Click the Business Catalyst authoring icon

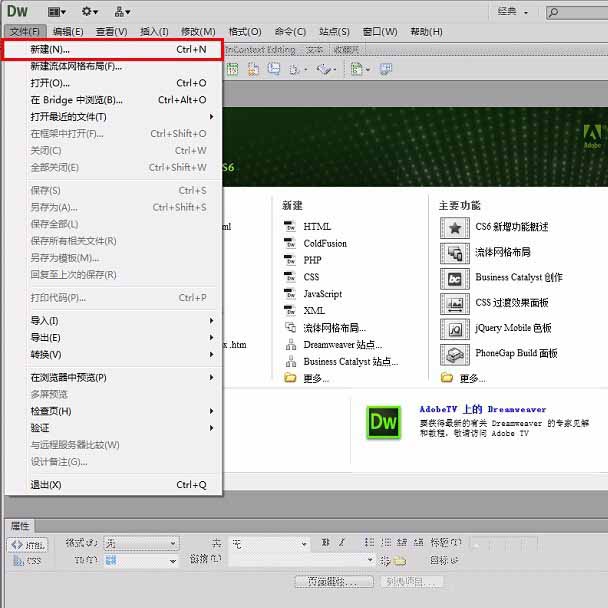point(455,278)
